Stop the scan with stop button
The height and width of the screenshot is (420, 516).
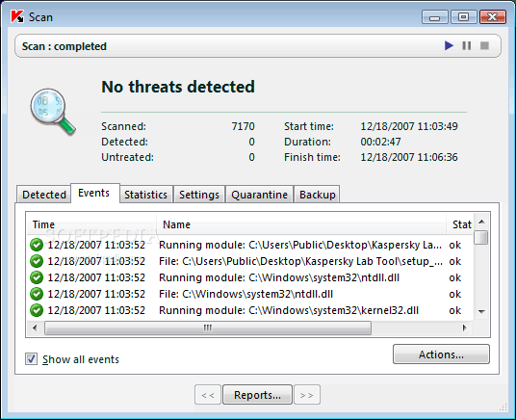pos(484,45)
